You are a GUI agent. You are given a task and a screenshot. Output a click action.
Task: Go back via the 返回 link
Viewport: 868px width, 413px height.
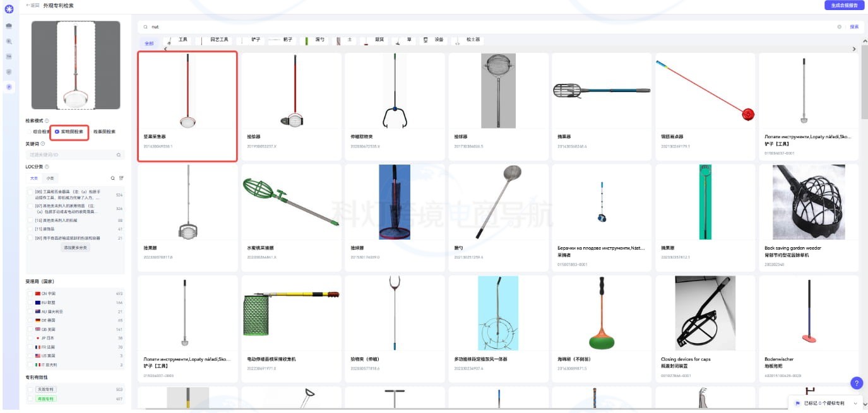pyautogui.click(x=33, y=5)
